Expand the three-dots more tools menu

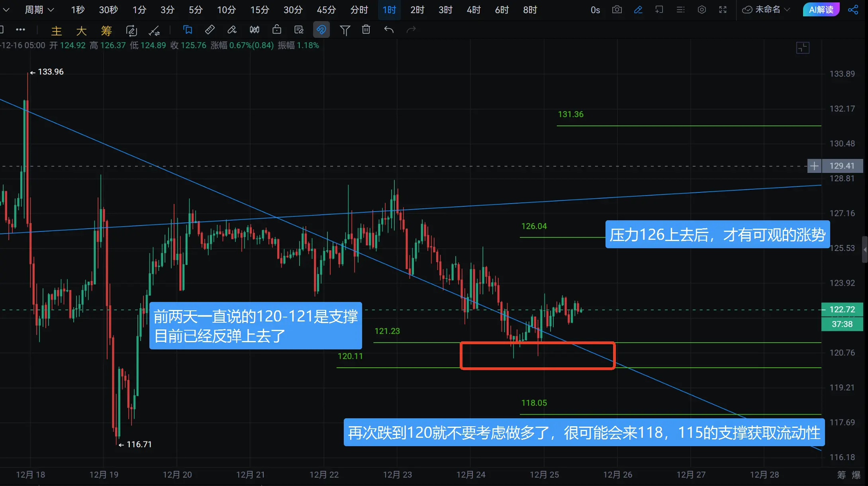pyautogui.click(x=20, y=30)
